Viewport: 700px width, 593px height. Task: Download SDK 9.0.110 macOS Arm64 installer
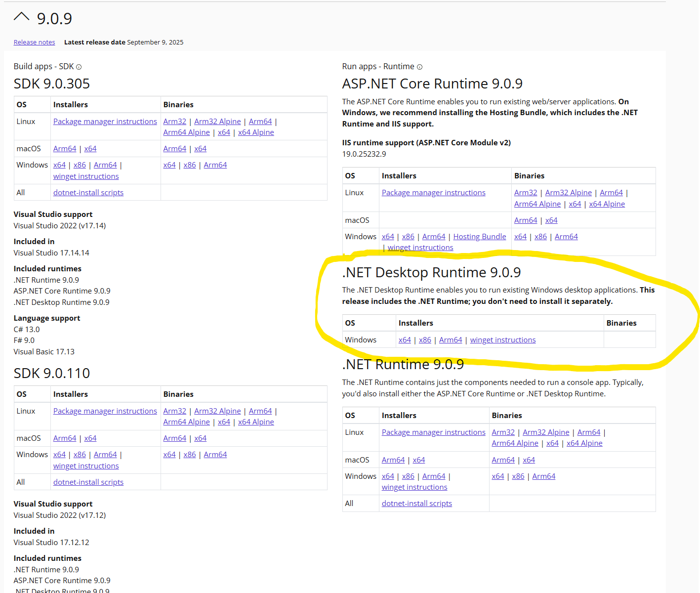click(x=65, y=438)
